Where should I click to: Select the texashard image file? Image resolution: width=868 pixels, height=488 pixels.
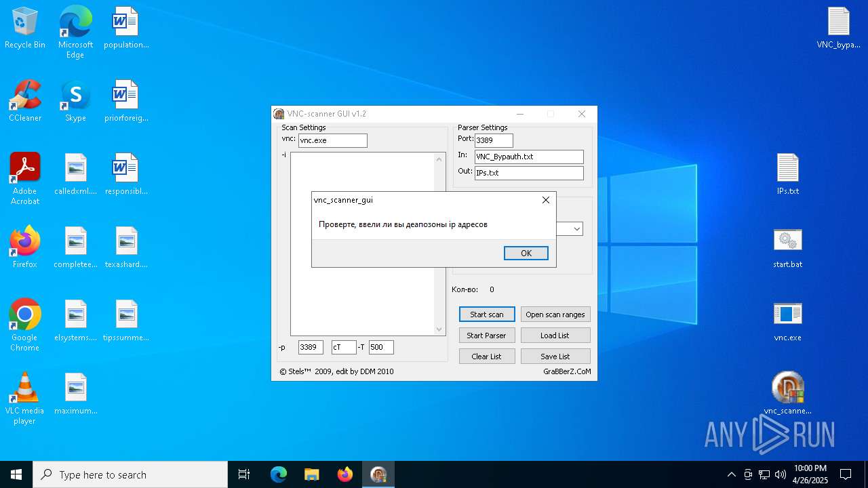126,248
